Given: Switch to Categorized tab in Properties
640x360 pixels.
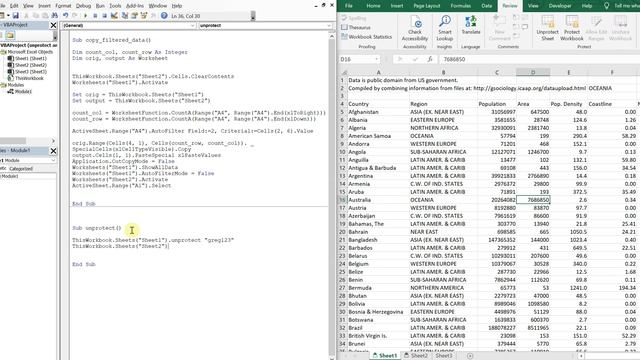Looking at the screenshot, I should click(21, 169).
